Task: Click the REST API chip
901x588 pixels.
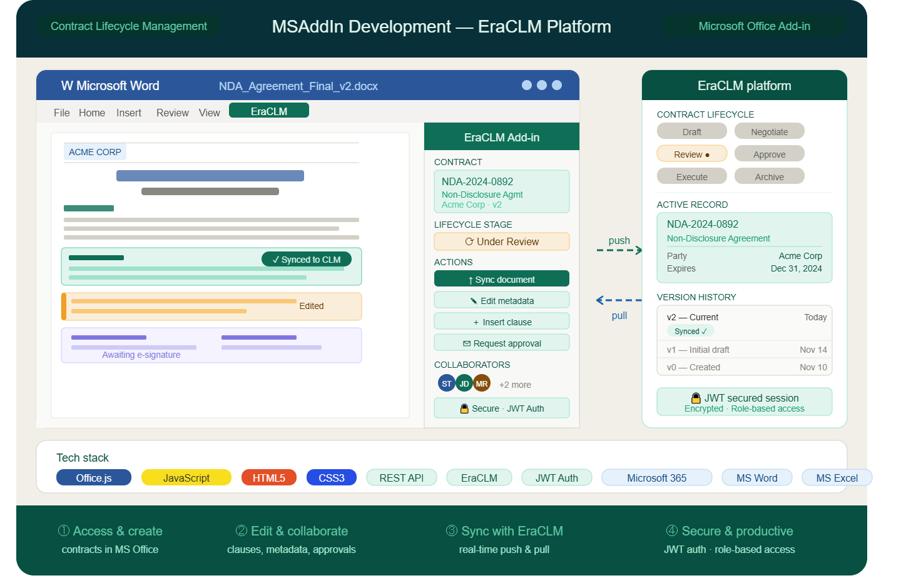Action: [402, 478]
